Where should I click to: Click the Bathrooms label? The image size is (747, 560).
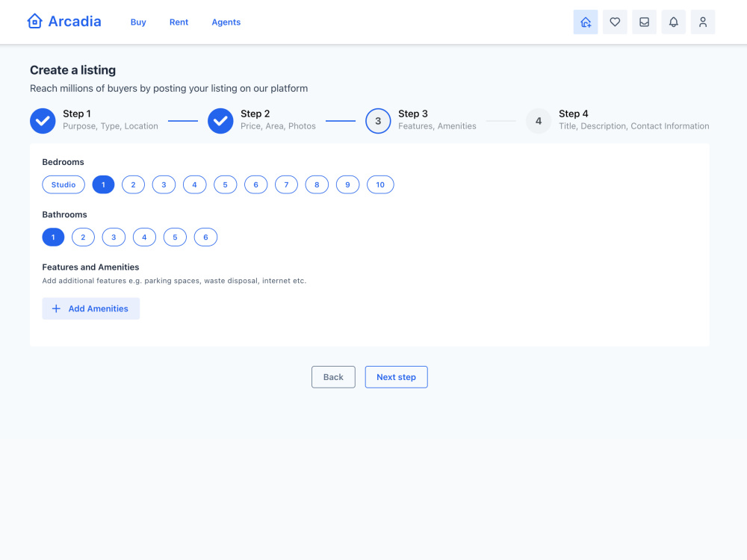[65, 215]
